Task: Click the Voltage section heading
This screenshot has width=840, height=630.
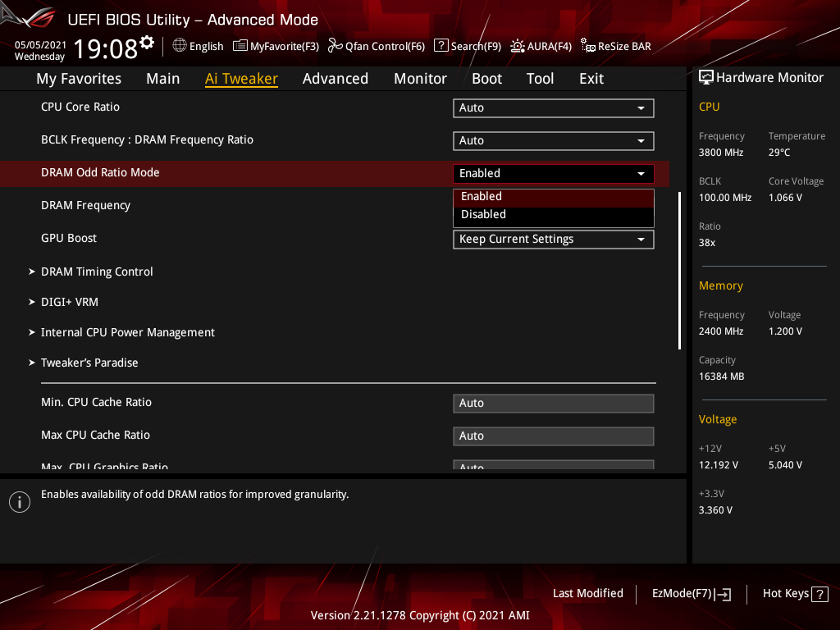Action: pos(718,419)
